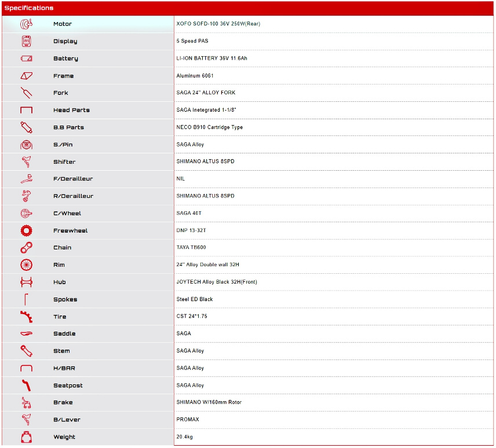Click the Hub icon
Viewport: 496px width, 448px height.
click(26, 282)
